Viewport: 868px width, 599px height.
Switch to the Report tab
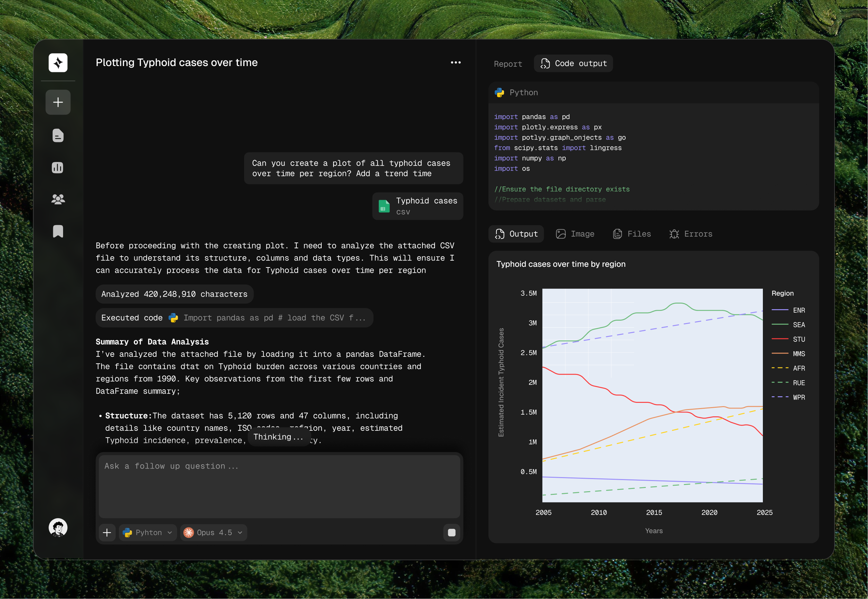click(x=508, y=64)
